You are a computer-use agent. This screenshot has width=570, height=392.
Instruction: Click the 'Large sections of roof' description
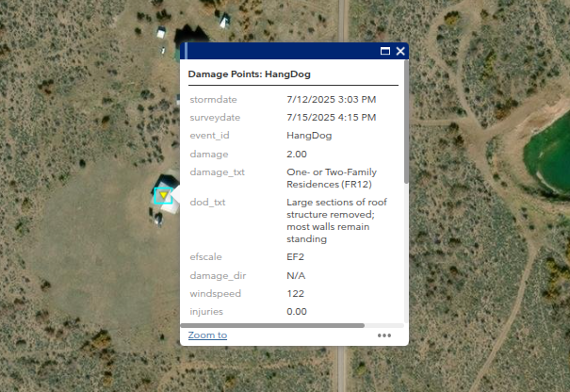[336, 220]
